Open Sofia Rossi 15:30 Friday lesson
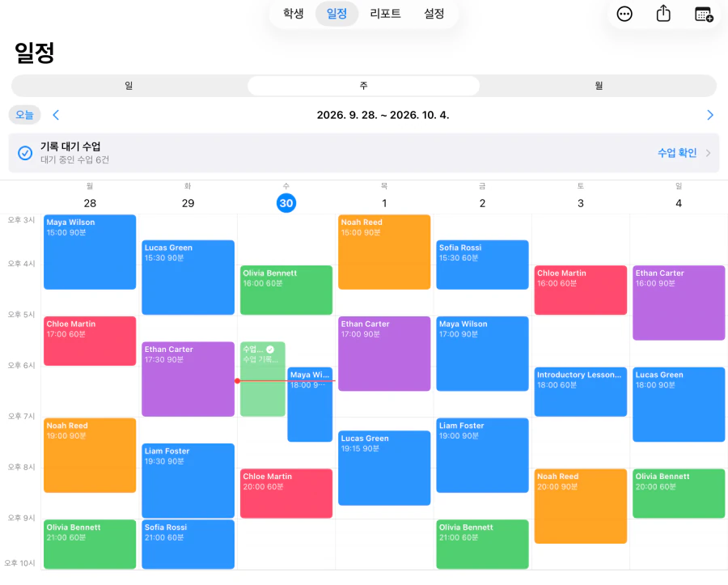This screenshot has height=585, width=728. [482, 265]
